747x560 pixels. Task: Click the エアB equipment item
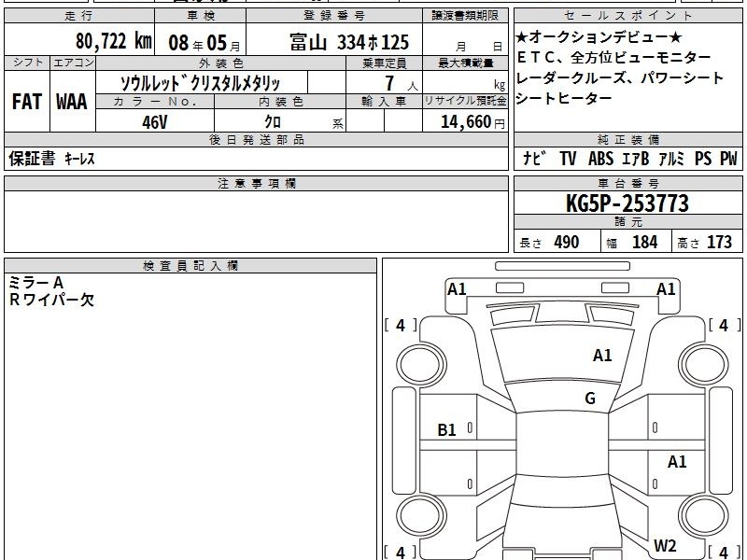[x=636, y=159]
